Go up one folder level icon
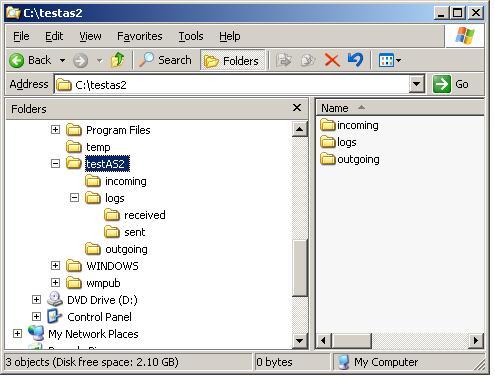This screenshot has width=495, height=381. tap(118, 60)
